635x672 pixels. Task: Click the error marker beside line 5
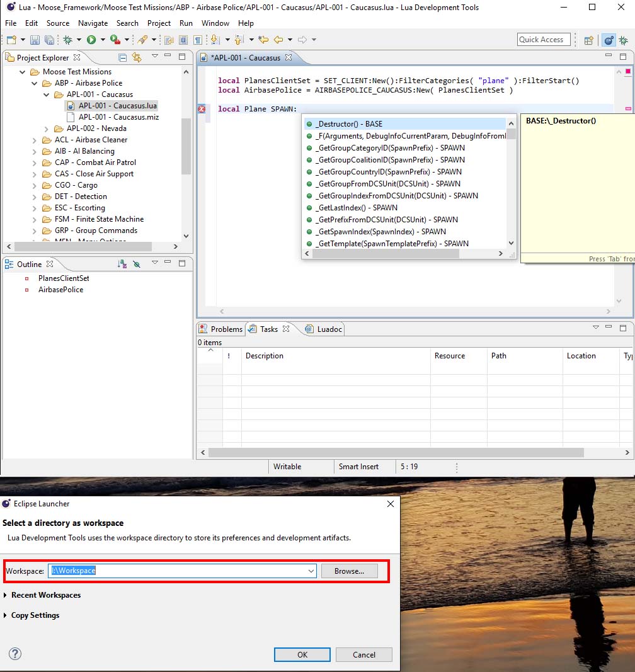pos(202,109)
